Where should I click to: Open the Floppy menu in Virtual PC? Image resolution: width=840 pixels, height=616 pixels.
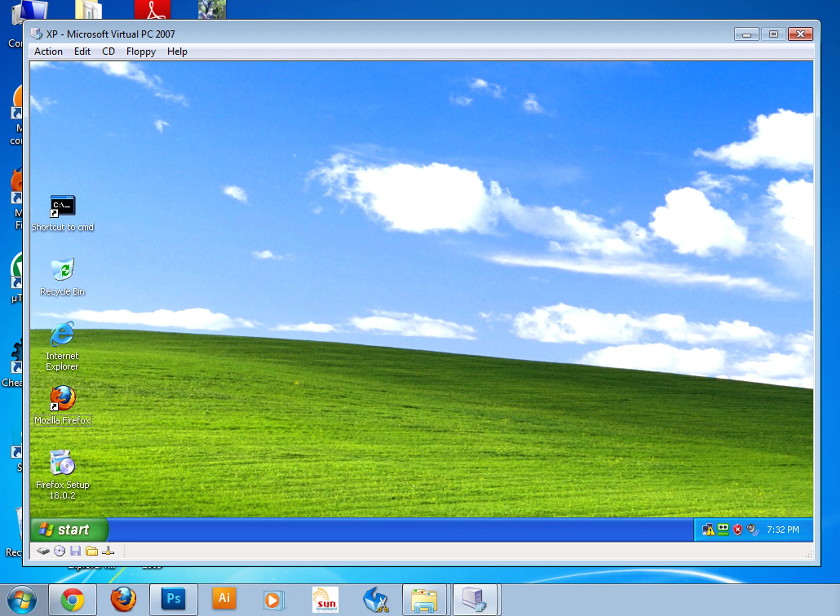pos(141,52)
